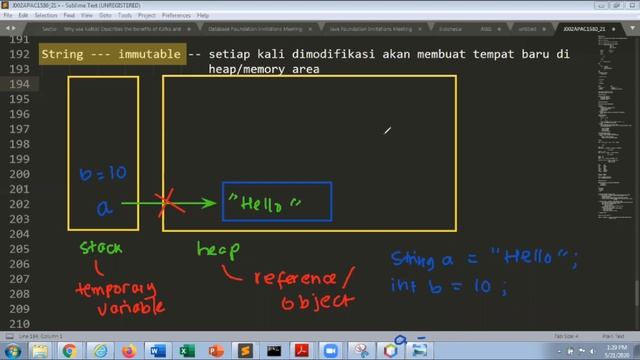This screenshot has width=640, height=360.
Task: Open the last pinned taskbar app icon
Action: point(419,351)
